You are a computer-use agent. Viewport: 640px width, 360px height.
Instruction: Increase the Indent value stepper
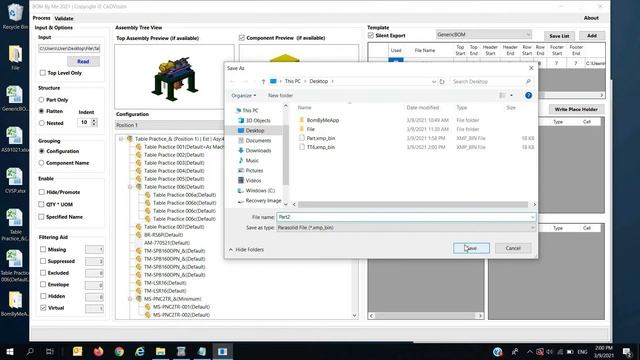click(94, 120)
